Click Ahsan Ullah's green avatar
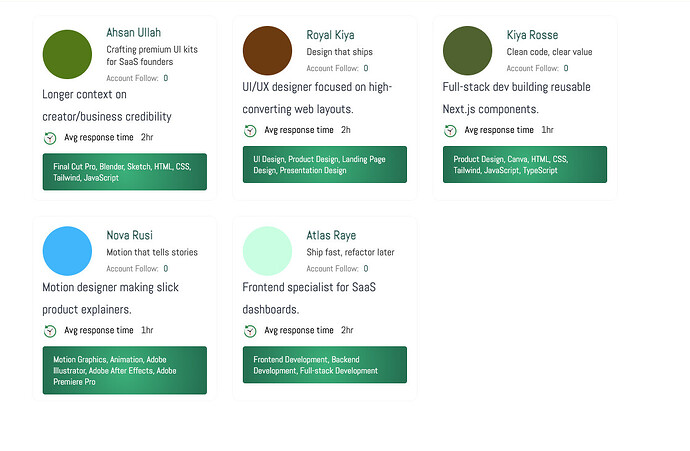The width and height of the screenshot is (690, 451). click(68, 52)
